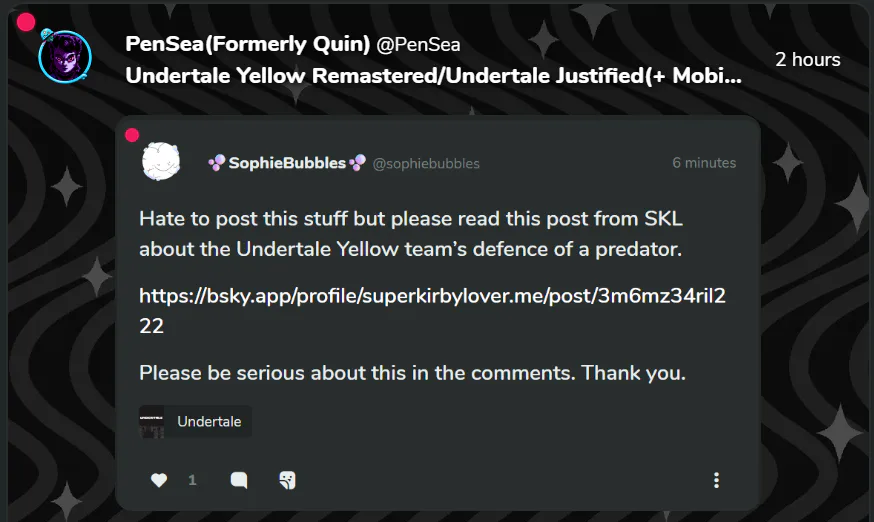Click the red dot on the inner post card
This screenshot has height=522, width=874.
[x=132, y=134]
